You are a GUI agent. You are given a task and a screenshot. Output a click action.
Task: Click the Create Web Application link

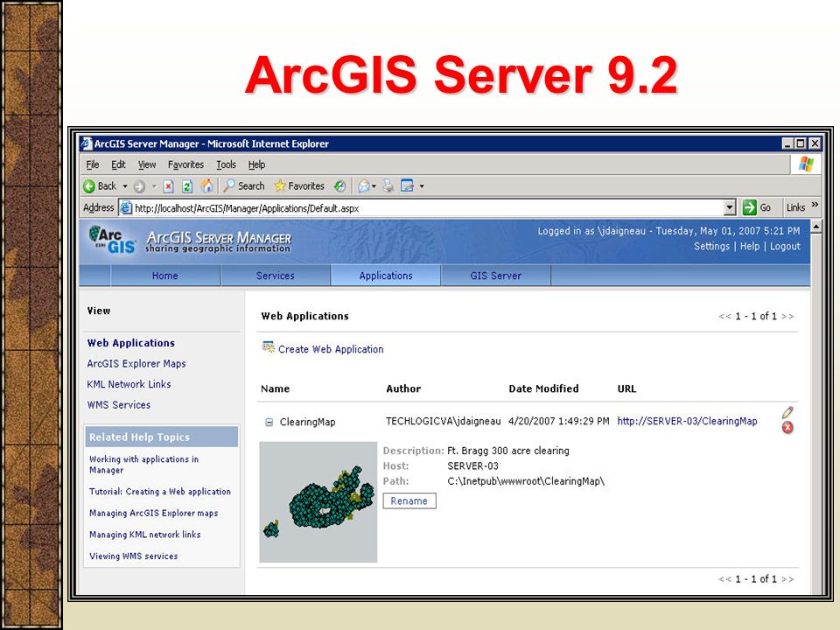pyautogui.click(x=331, y=349)
